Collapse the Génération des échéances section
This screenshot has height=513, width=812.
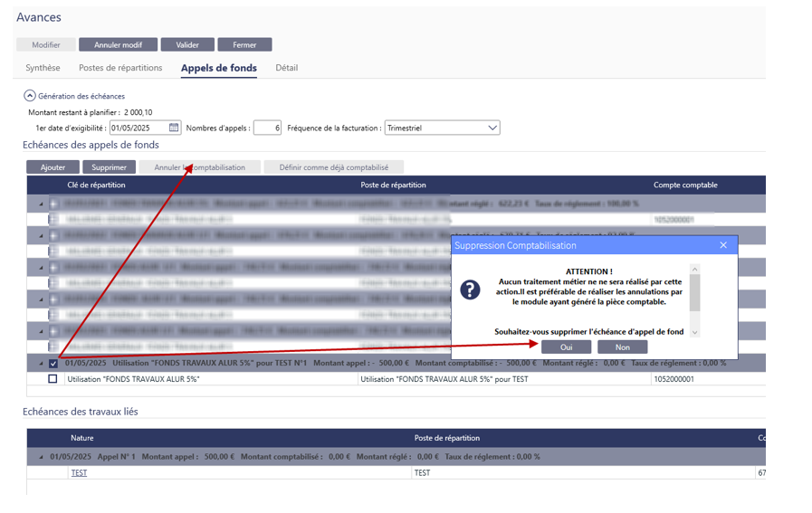pyautogui.click(x=30, y=96)
